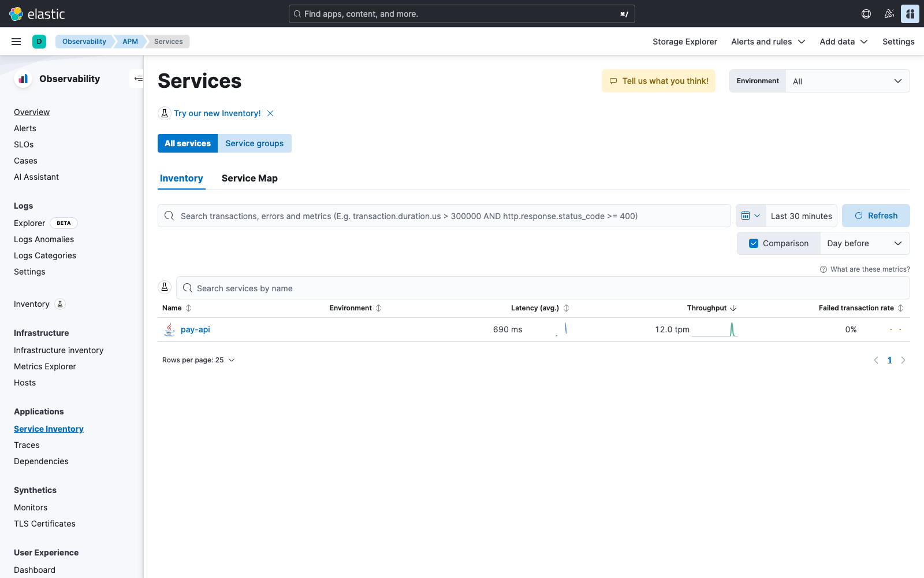Dismiss the Try our new Inventory callout
Viewport: 924px width, 578px height.
[x=270, y=113]
